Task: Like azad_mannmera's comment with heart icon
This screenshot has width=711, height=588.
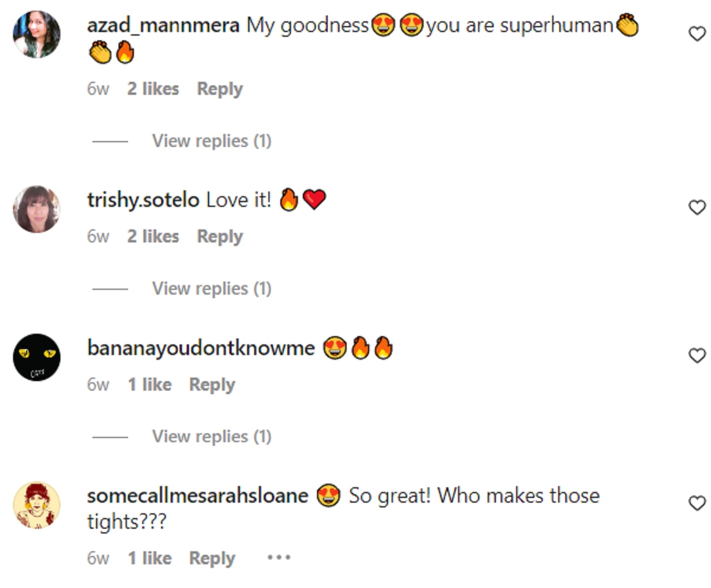Action: point(697,34)
